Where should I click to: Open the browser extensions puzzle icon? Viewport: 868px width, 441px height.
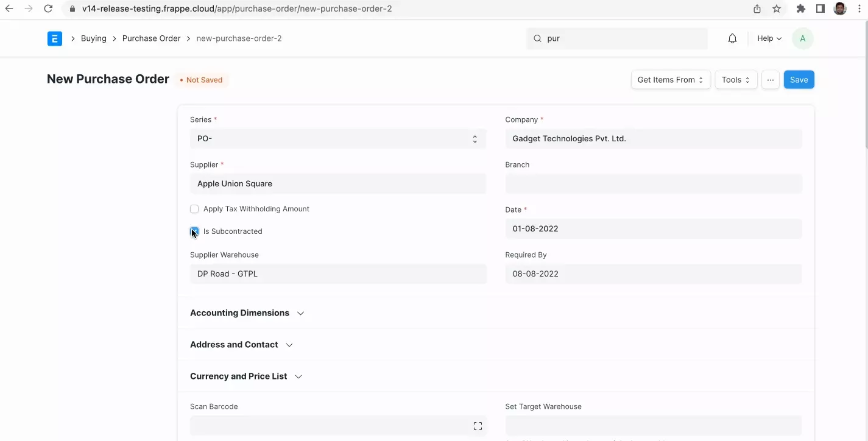[x=801, y=9]
